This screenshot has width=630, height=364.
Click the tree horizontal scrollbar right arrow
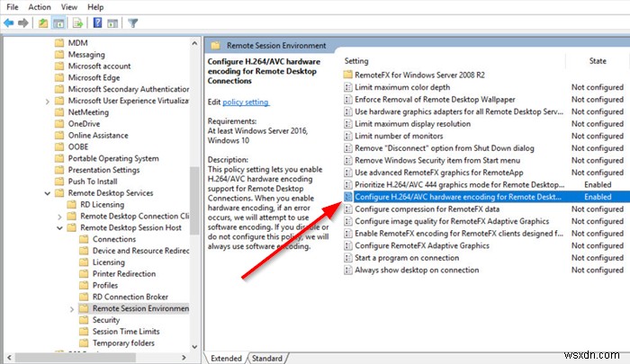coord(184,357)
